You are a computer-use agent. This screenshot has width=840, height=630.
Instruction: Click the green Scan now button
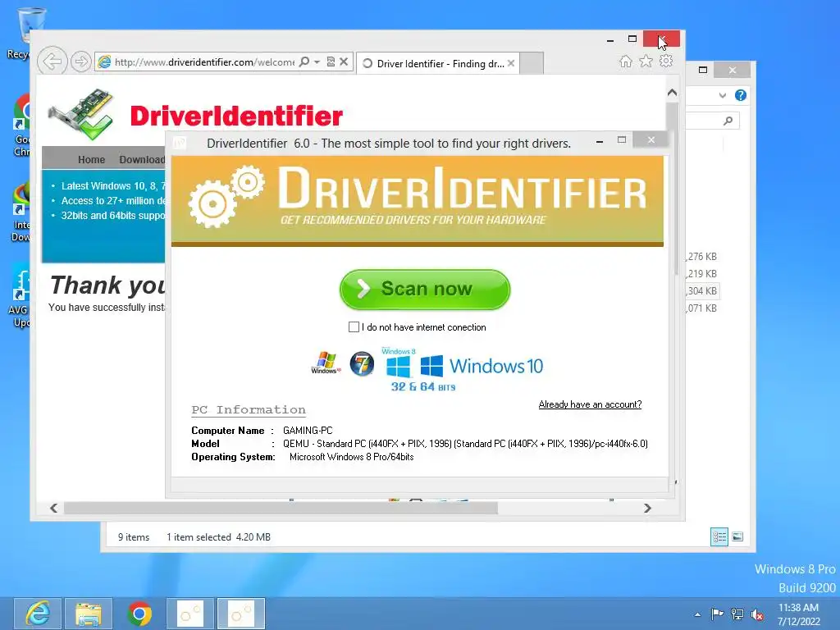point(425,290)
